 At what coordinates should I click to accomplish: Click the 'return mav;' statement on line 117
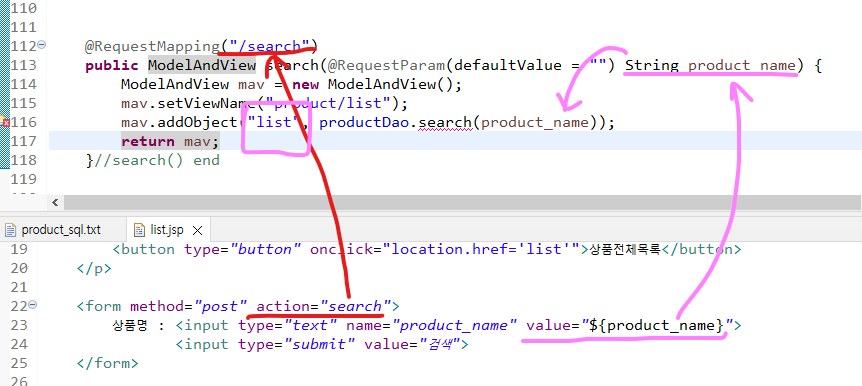point(170,141)
